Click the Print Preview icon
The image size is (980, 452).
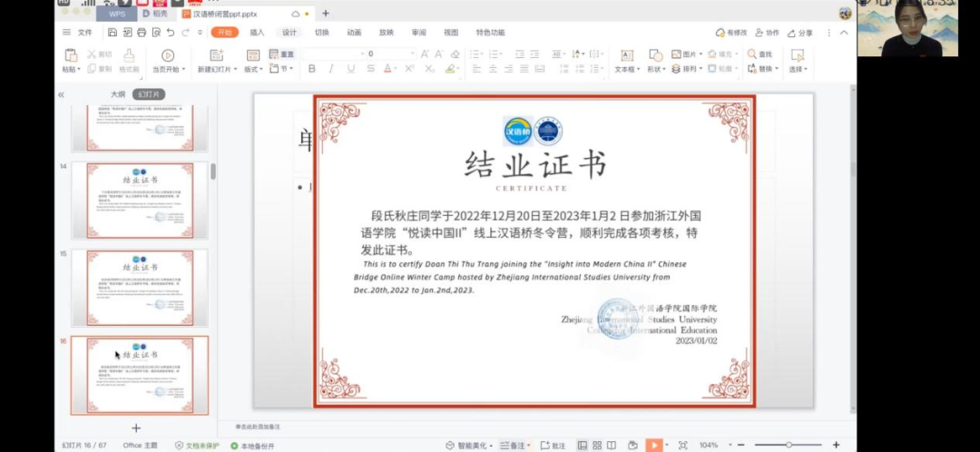pos(156,33)
